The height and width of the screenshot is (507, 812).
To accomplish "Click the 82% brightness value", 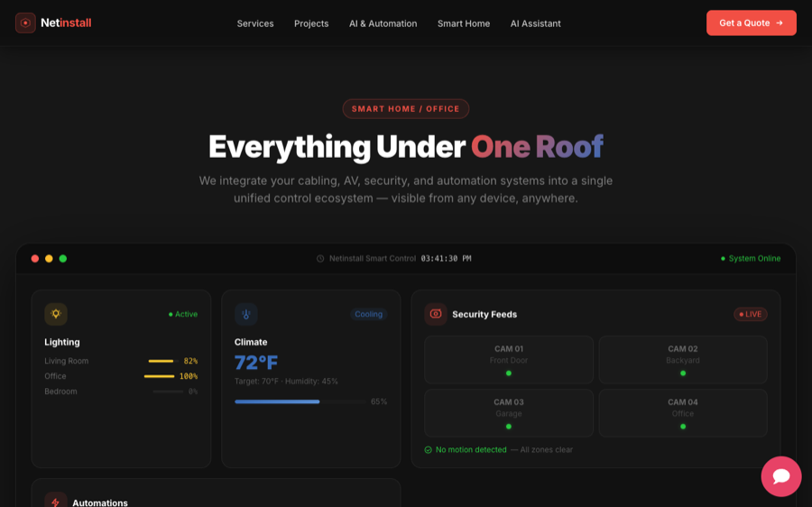I will pos(190,361).
